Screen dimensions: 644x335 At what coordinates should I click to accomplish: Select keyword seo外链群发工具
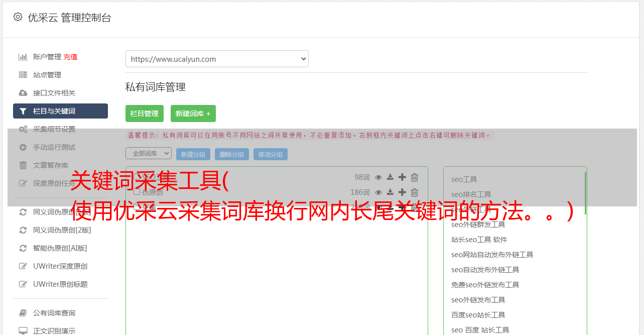click(478, 225)
